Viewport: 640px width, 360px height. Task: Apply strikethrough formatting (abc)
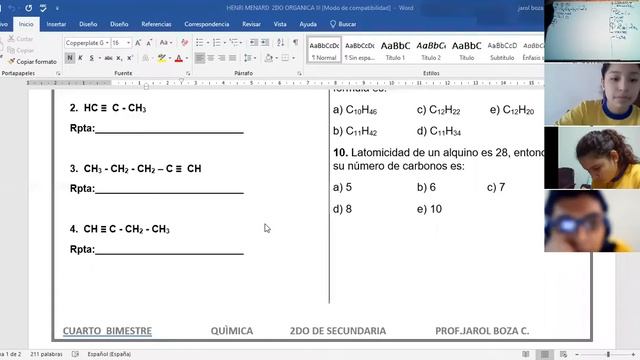[108, 58]
